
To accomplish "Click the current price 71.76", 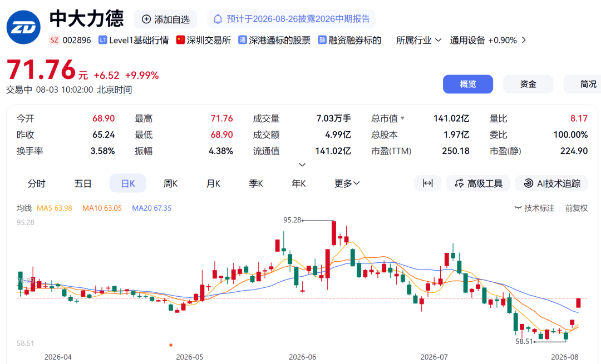I will (x=41, y=69).
